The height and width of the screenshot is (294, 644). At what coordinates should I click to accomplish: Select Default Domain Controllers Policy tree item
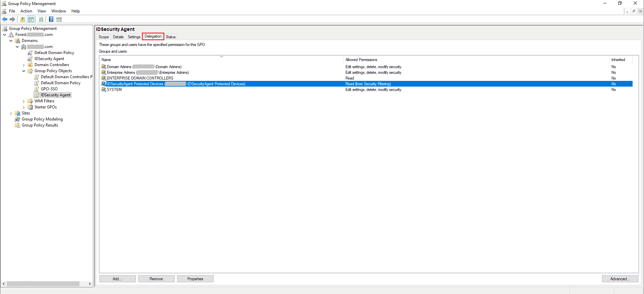(66, 77)
